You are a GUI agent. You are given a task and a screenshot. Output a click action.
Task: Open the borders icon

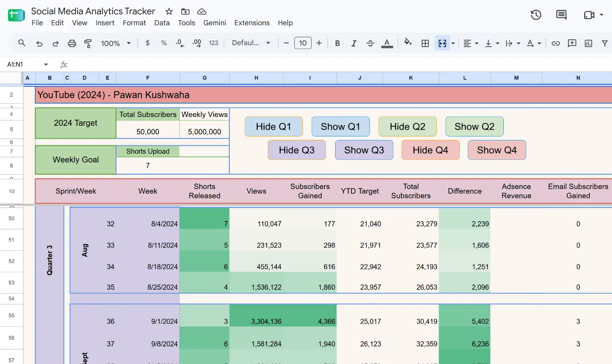(425, 43)
